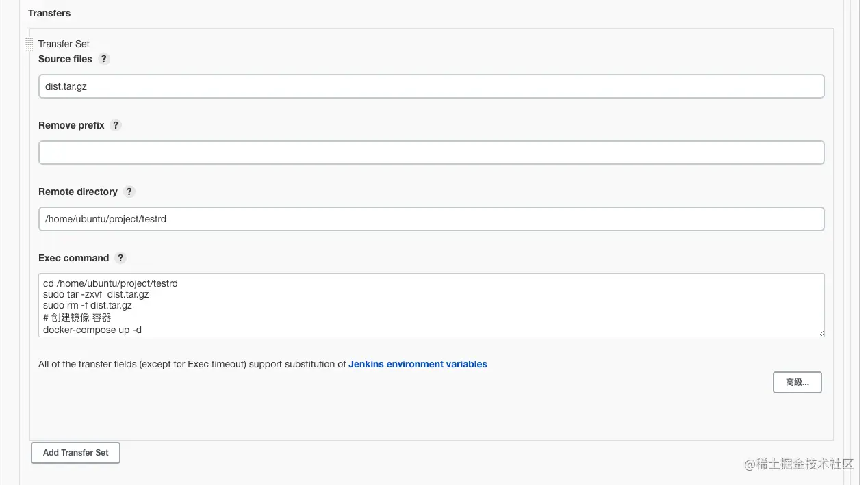Viewport: 868px width, 485px height.
Task: Grab the Transfer Set drag handle
Action: (x=29, y=44)
